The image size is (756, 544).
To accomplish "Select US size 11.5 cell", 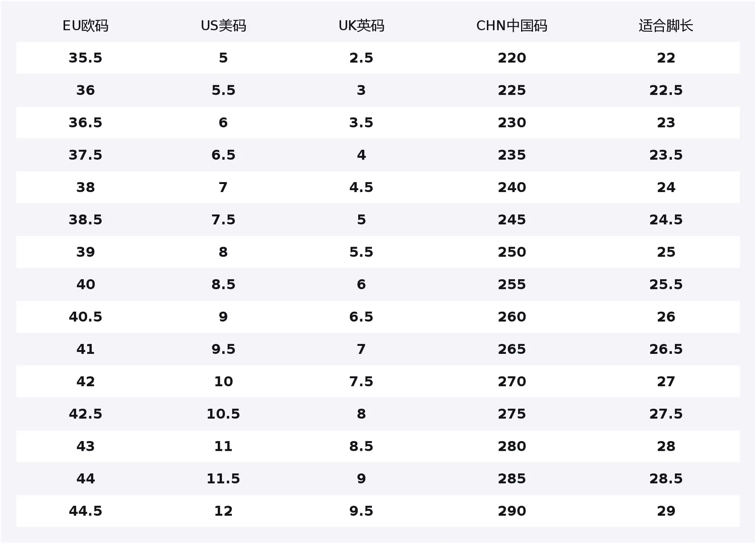I will [223, 478].
